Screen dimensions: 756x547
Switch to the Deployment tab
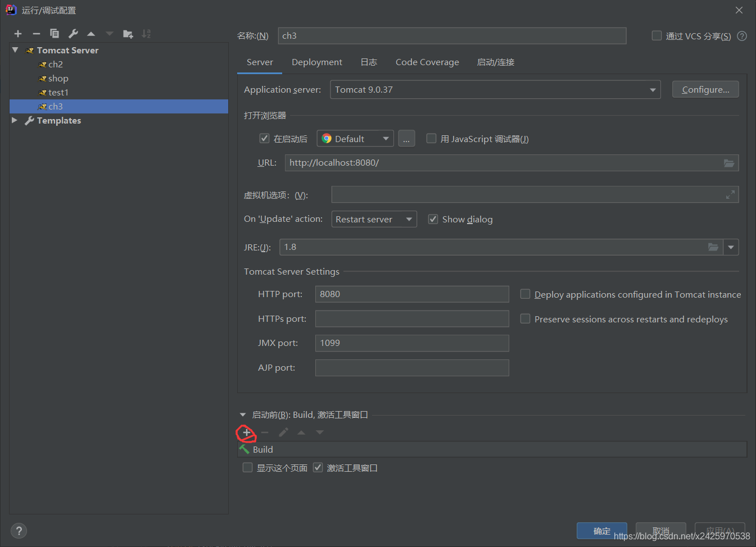coord(317,62)
